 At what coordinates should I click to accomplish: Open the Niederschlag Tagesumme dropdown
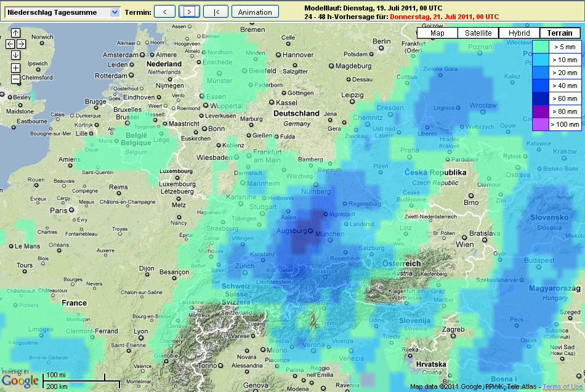(63, 12)
